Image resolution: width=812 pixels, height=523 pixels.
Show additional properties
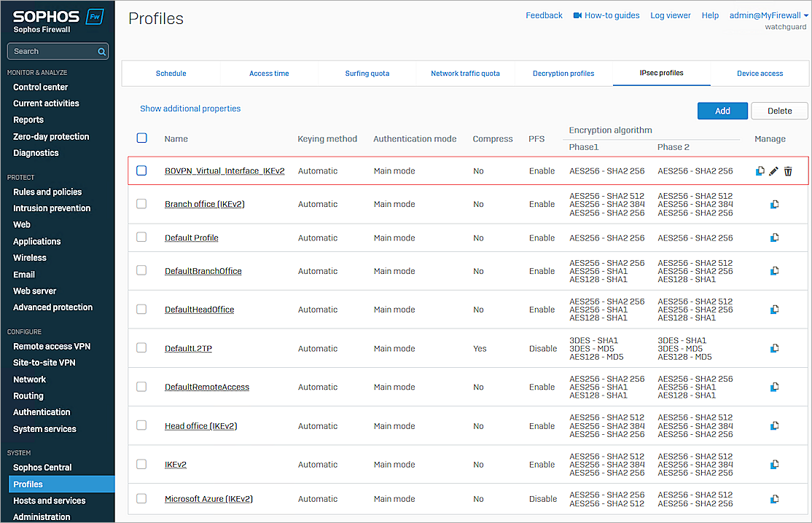click(190, 108)
